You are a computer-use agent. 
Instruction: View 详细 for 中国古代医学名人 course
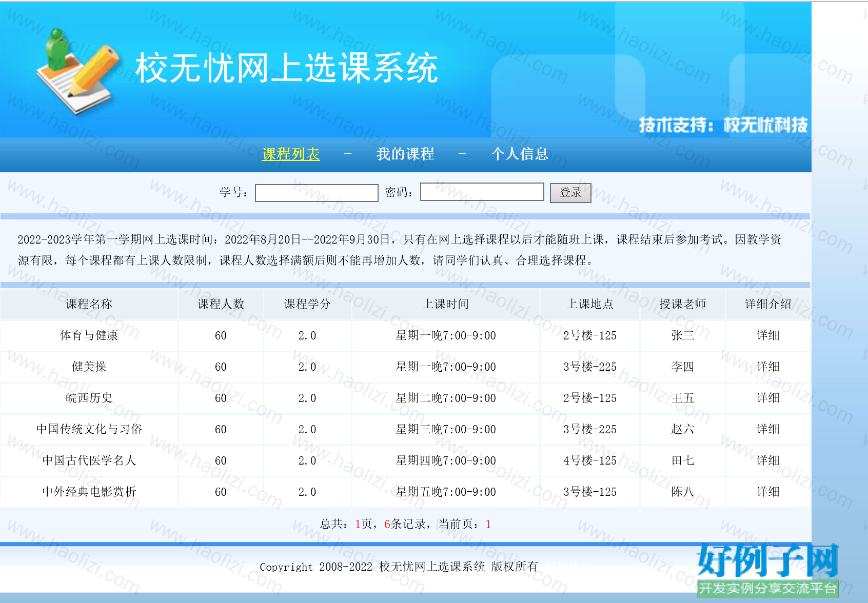768,460
